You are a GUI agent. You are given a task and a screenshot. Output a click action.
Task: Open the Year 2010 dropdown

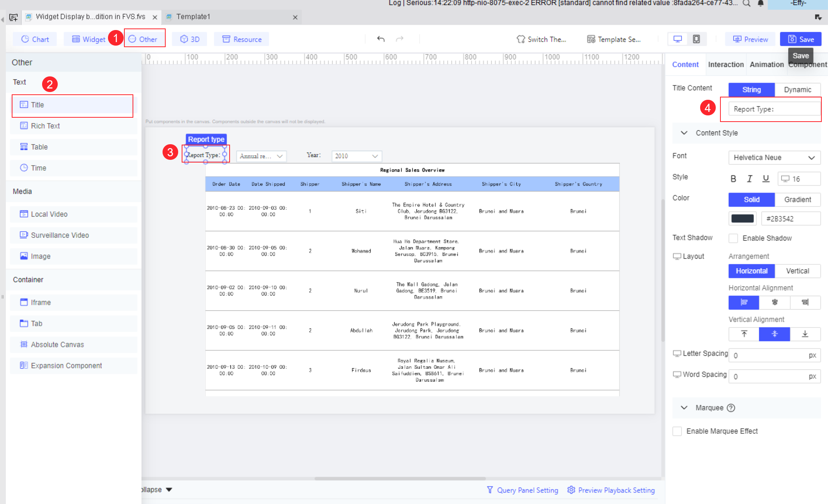point(357,156)
